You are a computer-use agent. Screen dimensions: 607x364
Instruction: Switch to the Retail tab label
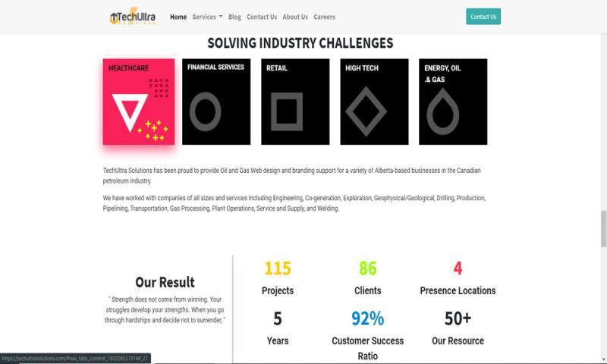click(x=277, y=67)
